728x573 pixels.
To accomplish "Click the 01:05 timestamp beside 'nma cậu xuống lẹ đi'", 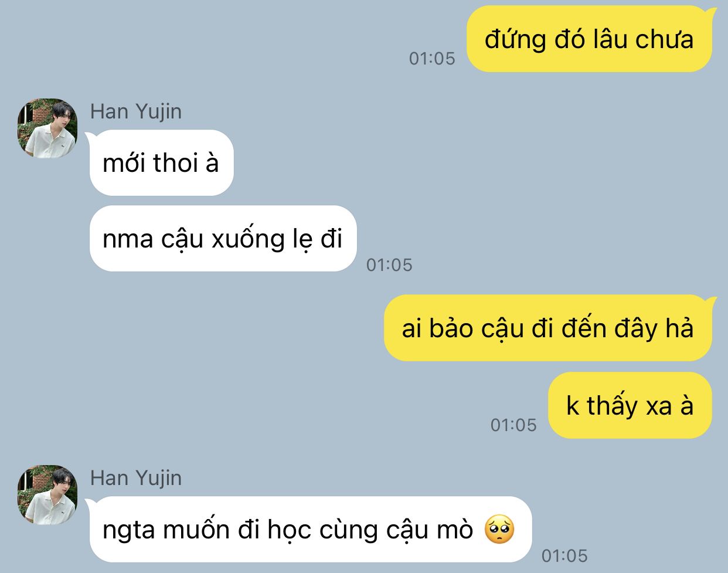I will coord(389,265).
